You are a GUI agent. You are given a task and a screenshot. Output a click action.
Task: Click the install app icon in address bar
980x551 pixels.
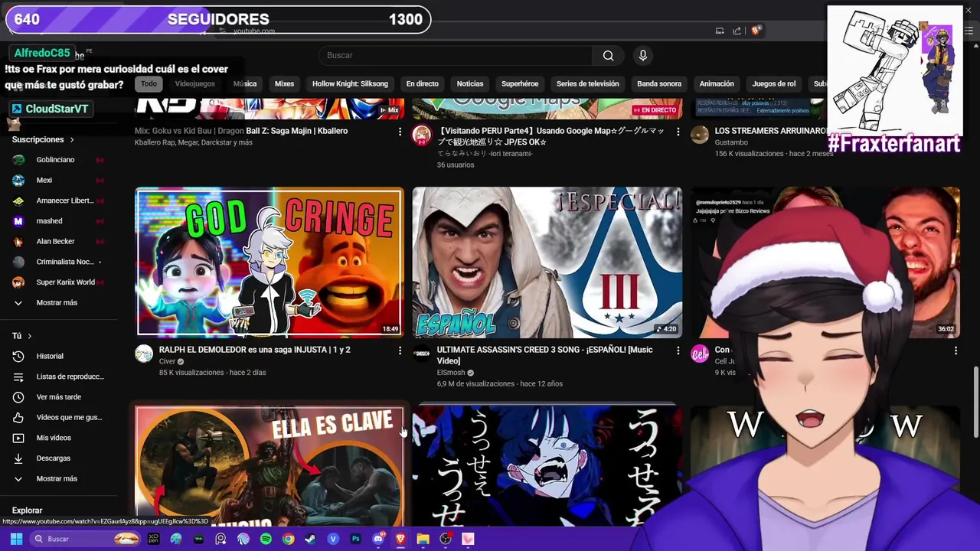tap(720, 31)
